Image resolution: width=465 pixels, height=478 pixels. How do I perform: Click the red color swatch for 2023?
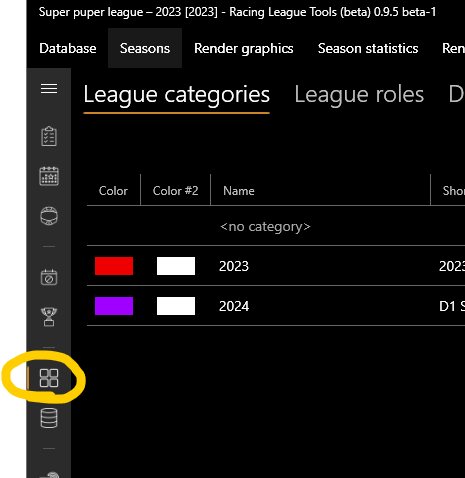114,266
